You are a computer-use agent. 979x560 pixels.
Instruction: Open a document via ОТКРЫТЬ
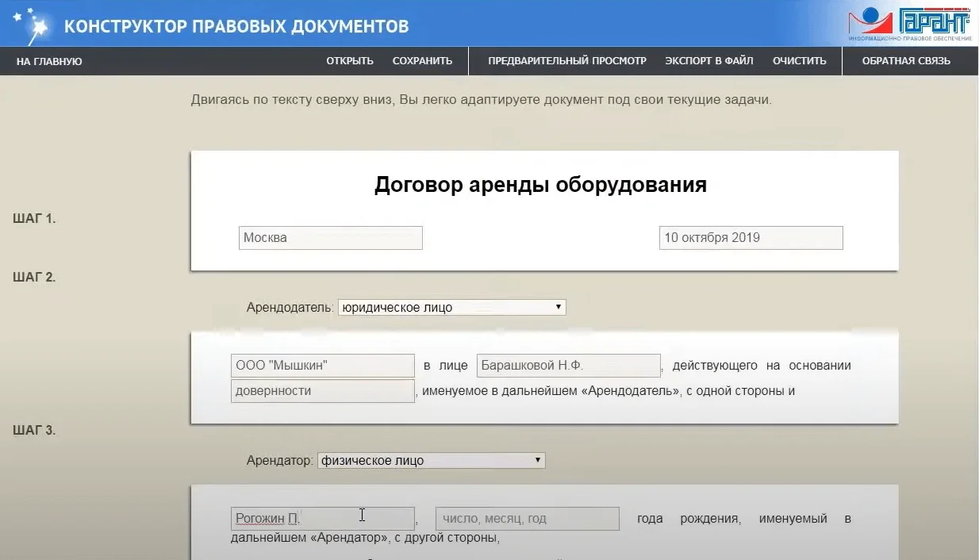click(x=350, y=61)
